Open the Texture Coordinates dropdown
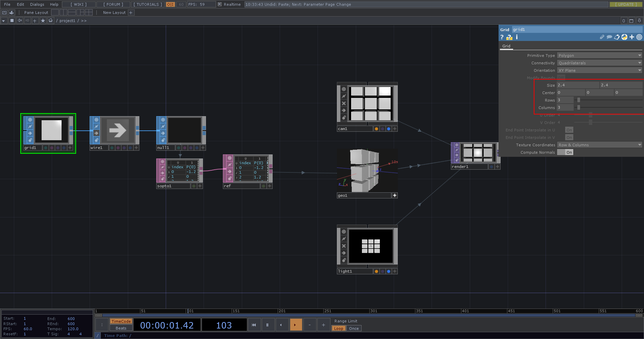The image size is (644, 339). point(599,145)
